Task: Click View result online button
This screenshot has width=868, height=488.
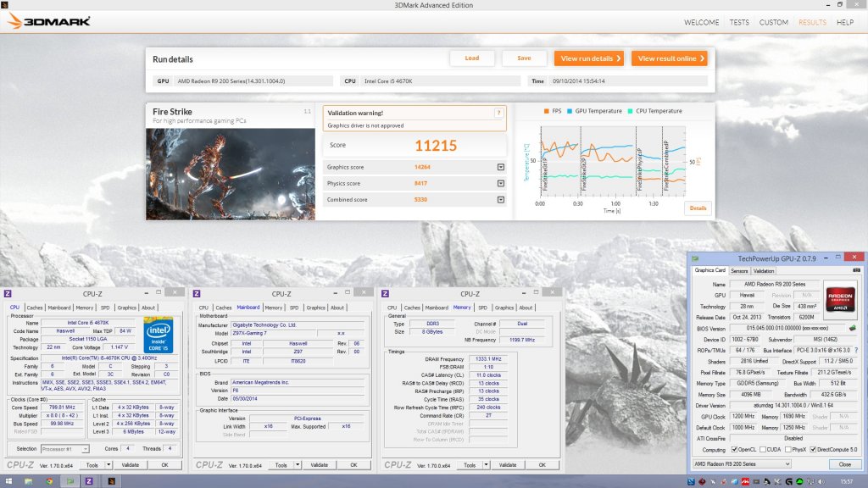Action: click(x=670, y=58)
